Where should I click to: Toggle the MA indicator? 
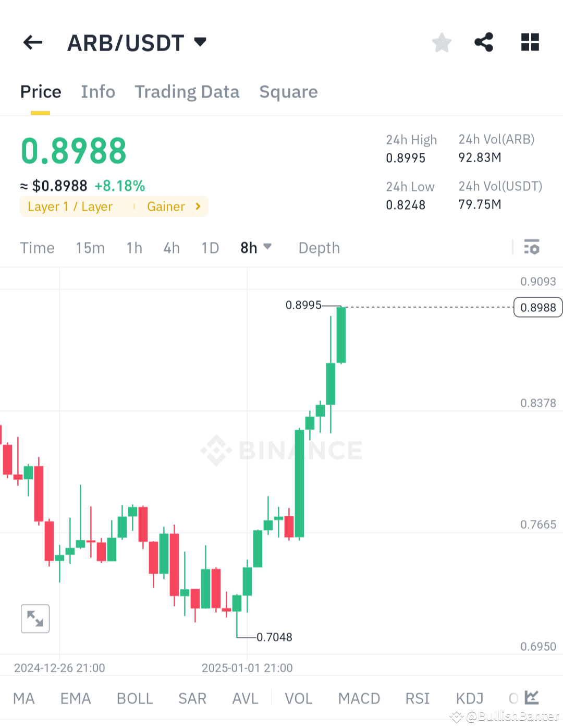tap(23, 698)
